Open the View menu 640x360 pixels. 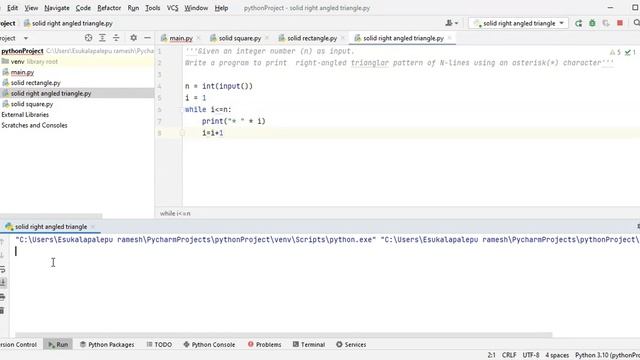point(31,8)
